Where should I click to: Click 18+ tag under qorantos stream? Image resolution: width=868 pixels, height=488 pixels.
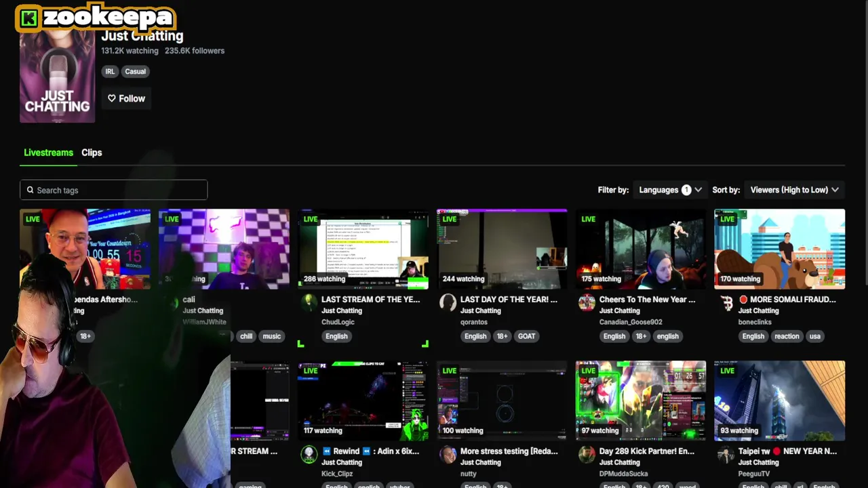click(x=502, y=336)
